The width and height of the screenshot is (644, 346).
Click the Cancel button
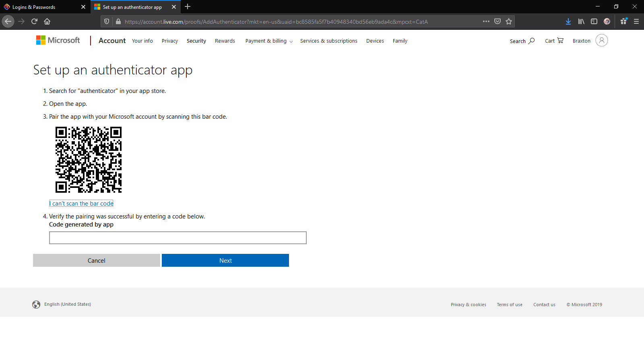point(97,260)
